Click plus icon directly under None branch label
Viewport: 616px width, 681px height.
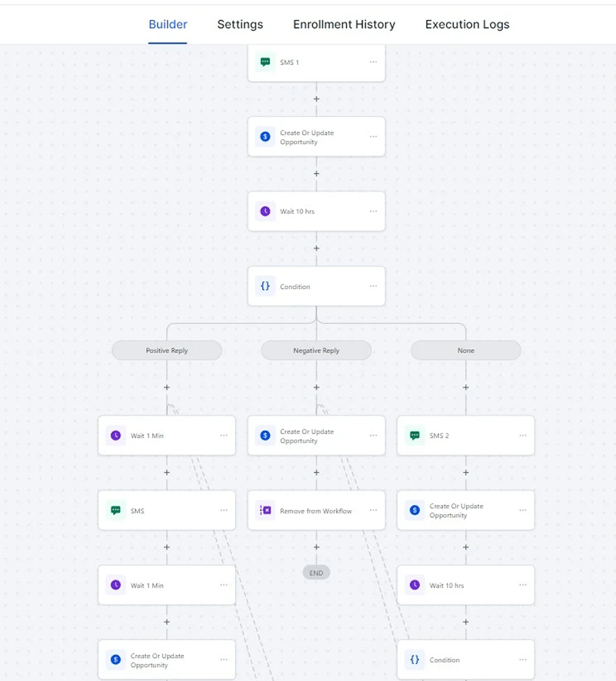pos(466,387)
